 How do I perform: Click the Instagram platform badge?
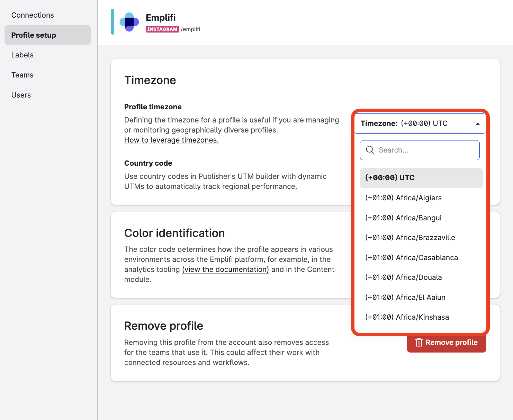point(162,29)
